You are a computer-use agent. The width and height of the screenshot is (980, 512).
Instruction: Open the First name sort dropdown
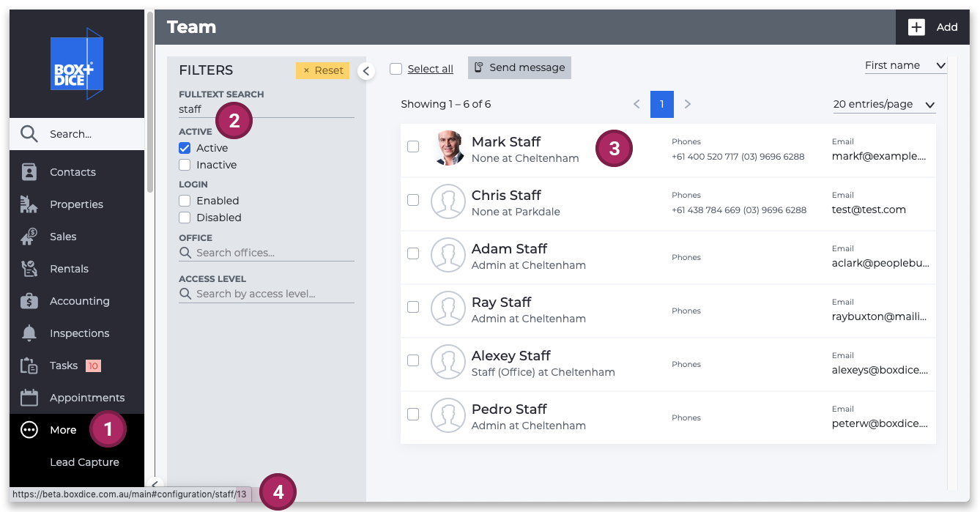click(x=905, y=66)
